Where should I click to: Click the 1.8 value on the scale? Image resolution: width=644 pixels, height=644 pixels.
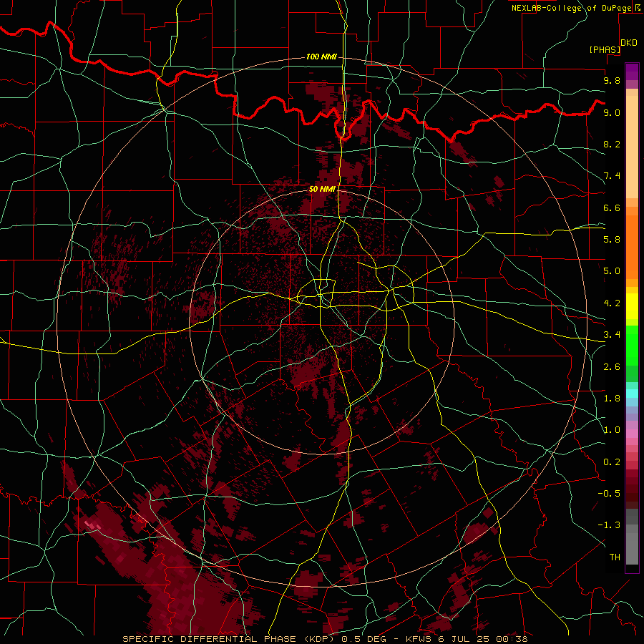(x=612, y=399)
